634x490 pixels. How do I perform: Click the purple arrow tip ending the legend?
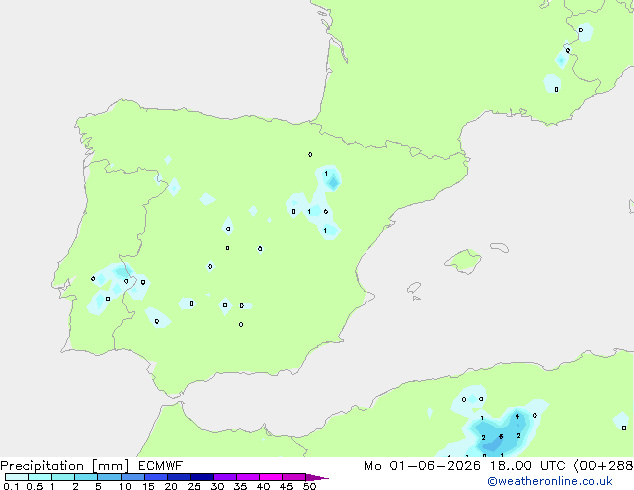[317, 477]
